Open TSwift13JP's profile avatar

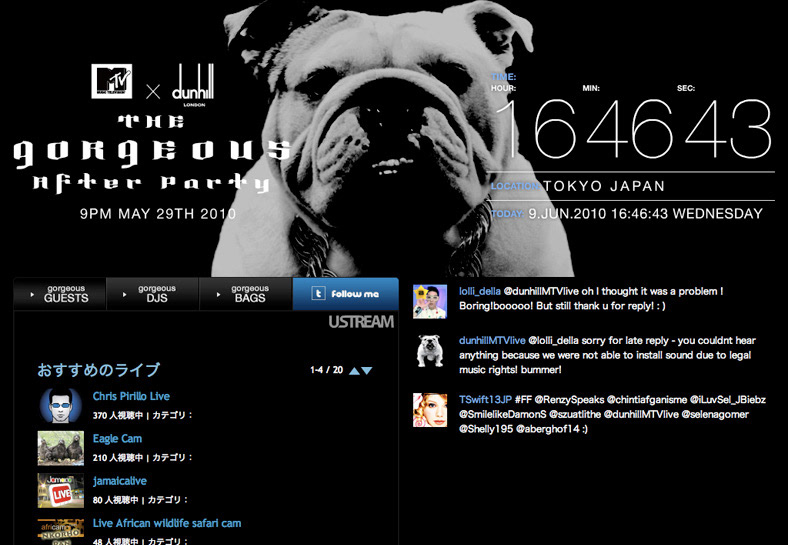(x=430, y=410)
